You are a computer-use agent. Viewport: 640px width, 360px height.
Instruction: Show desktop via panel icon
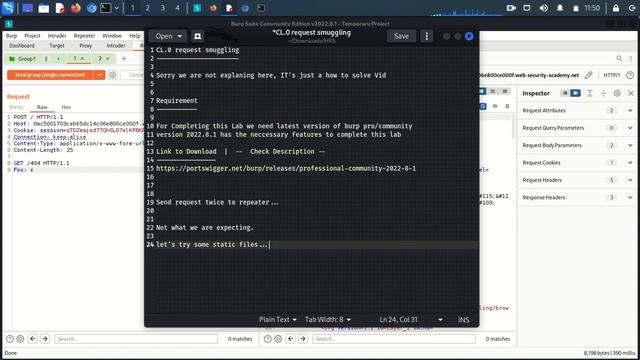[x=28, y=8]
